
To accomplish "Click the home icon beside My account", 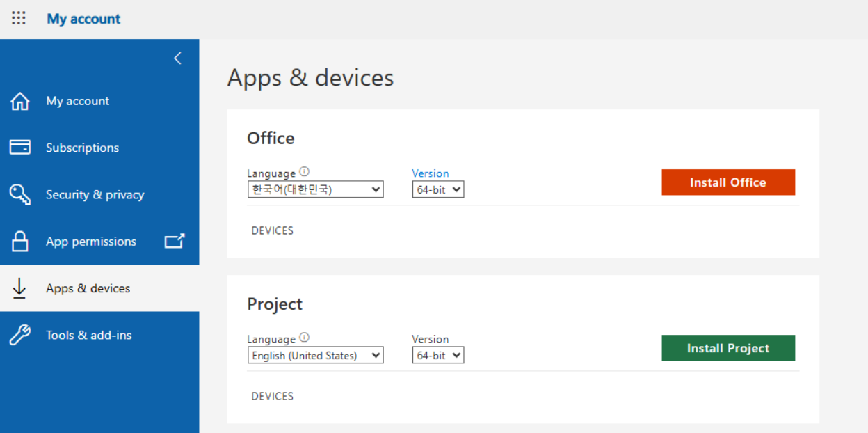I will coord(20,102).
